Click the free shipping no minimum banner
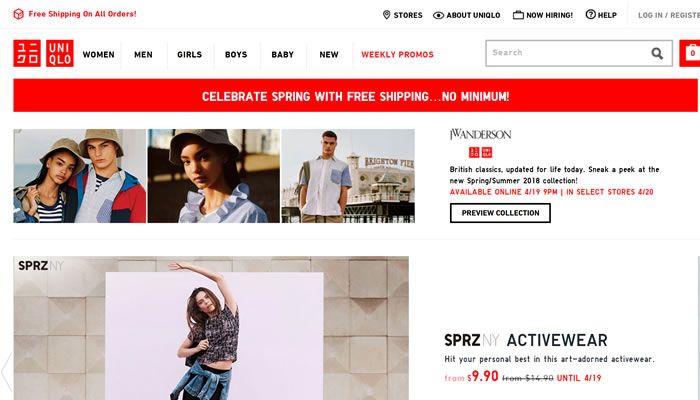The height and width of the screenshot is (400, 700). point(355,96)
